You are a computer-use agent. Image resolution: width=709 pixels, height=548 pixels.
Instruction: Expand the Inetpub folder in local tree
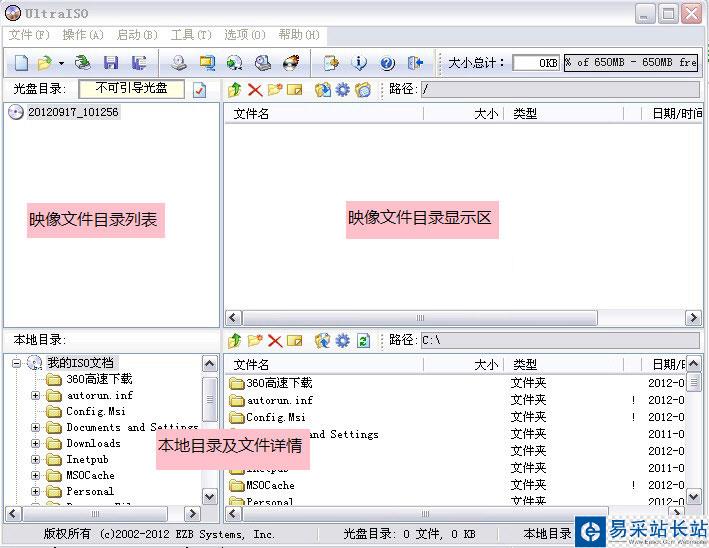coord(35,459)
